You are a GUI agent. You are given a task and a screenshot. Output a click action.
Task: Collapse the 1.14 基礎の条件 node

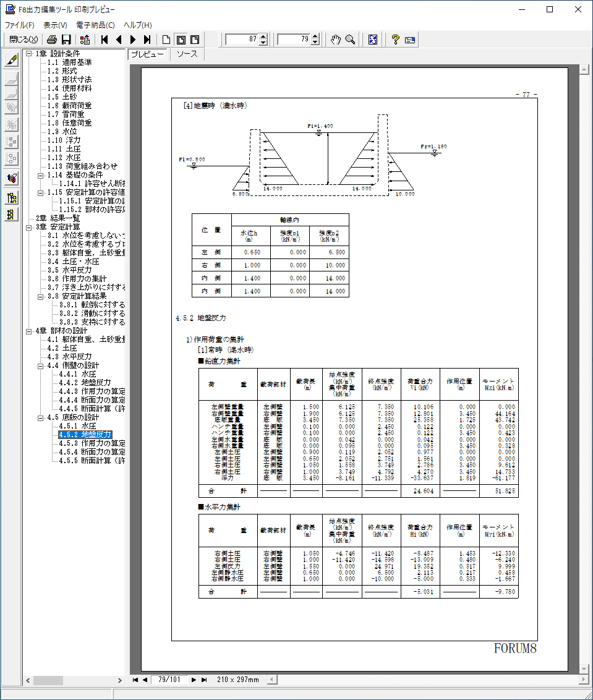[x=41, y=175]
